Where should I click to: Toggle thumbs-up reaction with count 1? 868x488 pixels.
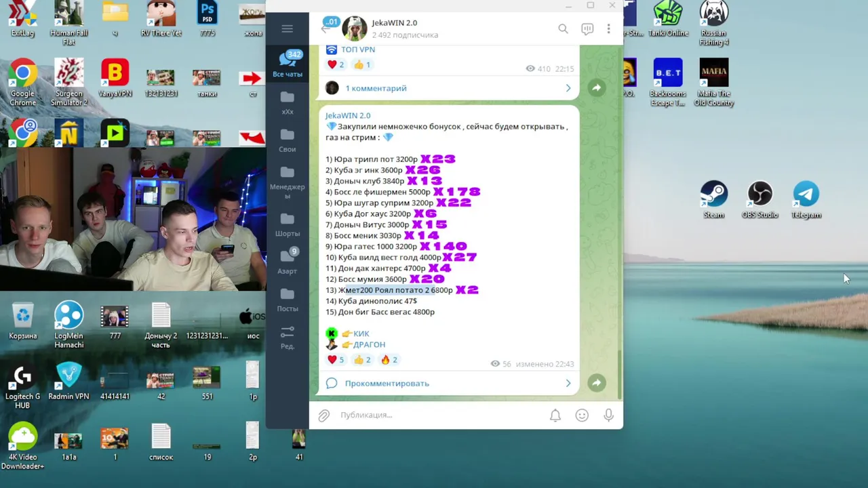(x=363, y=64)
